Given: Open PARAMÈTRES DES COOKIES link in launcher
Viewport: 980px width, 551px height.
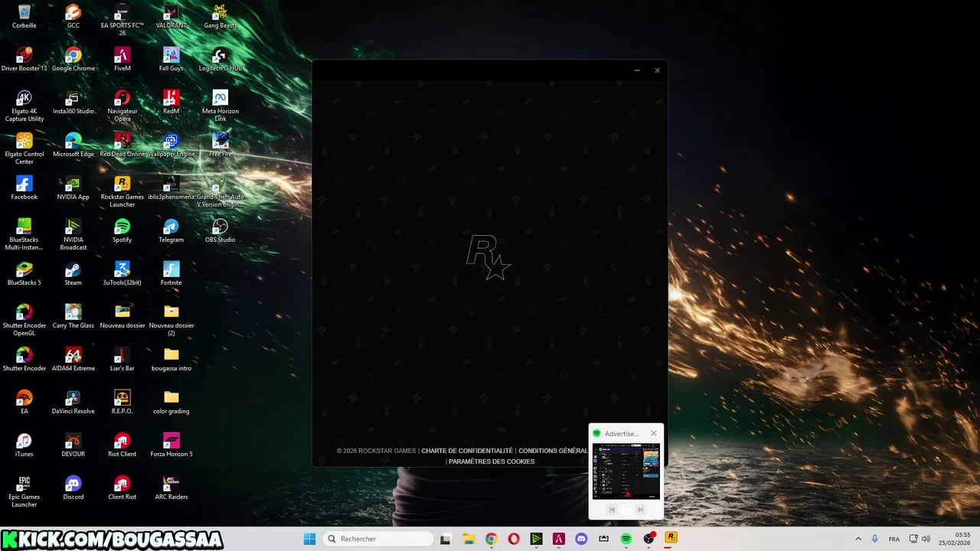Looking at the screenshot, I should [492, 461].
